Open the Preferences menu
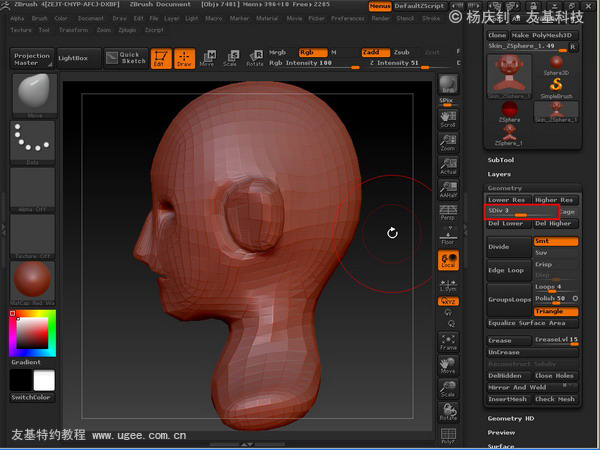The width and height of the screenshot is (600, 450). [347, 18]
